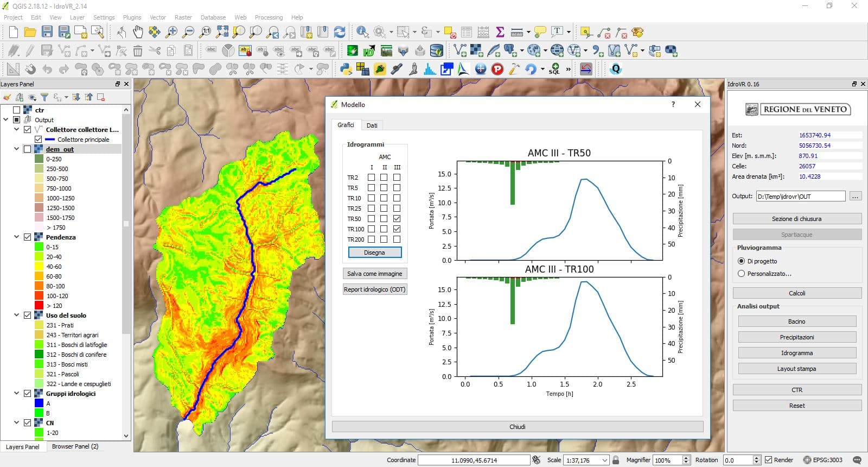Image resolution: width=868 pixels, height=467 pixels.
Task: Click the Text Annotation tool icon
Action: click(557, 32)
